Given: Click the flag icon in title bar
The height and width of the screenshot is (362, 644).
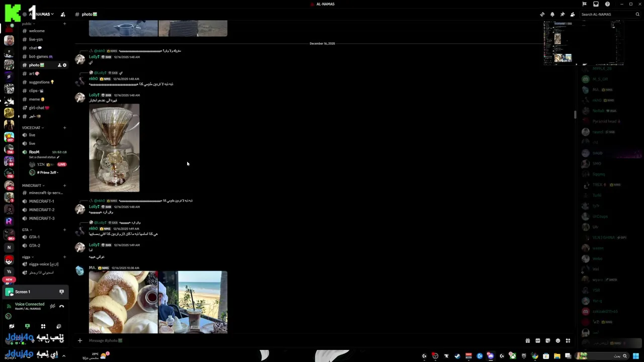Looking at the screenshot, I should click(584, 4).
